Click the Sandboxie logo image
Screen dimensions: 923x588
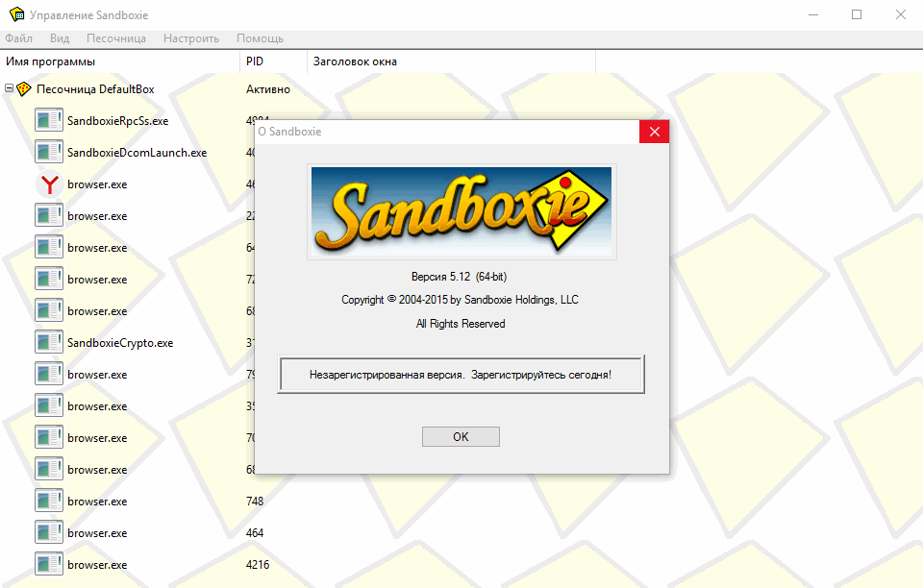461,211
